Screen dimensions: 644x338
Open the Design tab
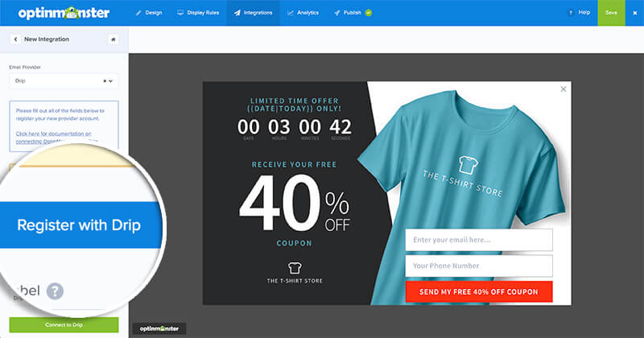tap(149, 13)
